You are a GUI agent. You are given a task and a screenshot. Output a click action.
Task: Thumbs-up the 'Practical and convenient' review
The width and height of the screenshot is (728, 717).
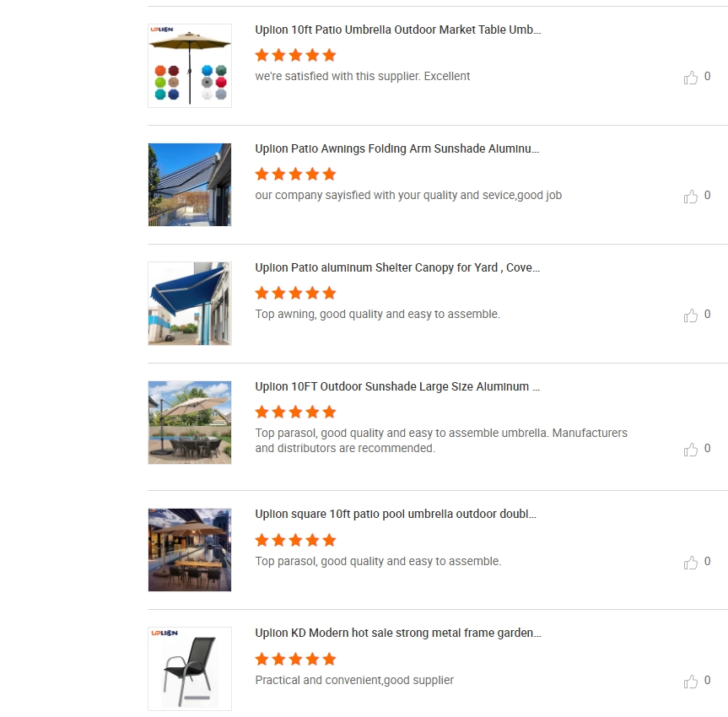[x=690, y=681]
